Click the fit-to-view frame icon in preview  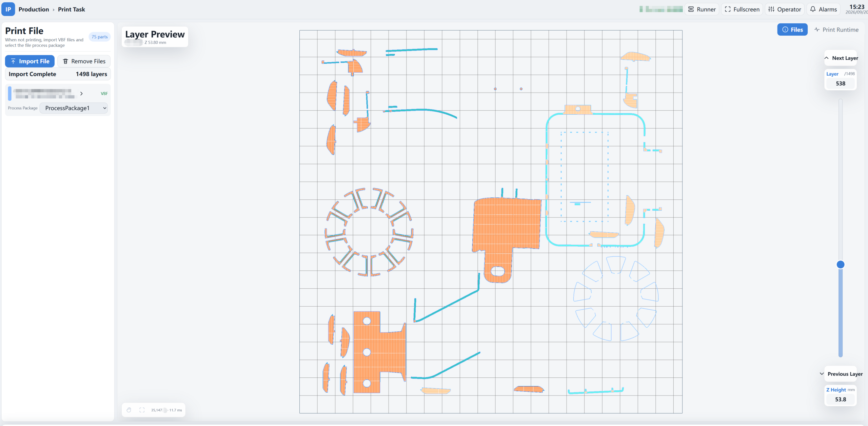[142, 410]
